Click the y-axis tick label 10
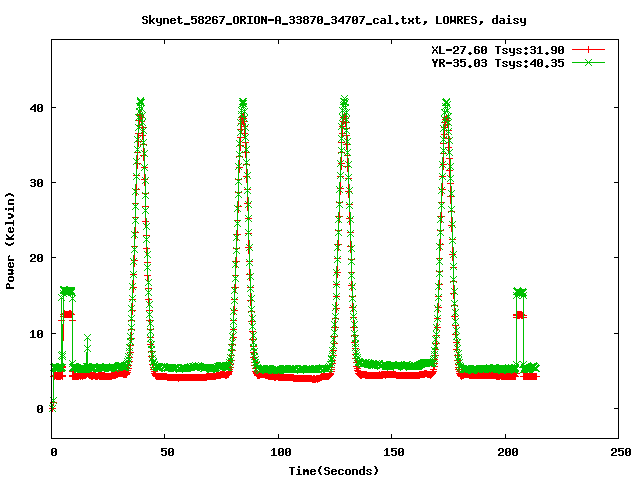 [x=36, y=333]
